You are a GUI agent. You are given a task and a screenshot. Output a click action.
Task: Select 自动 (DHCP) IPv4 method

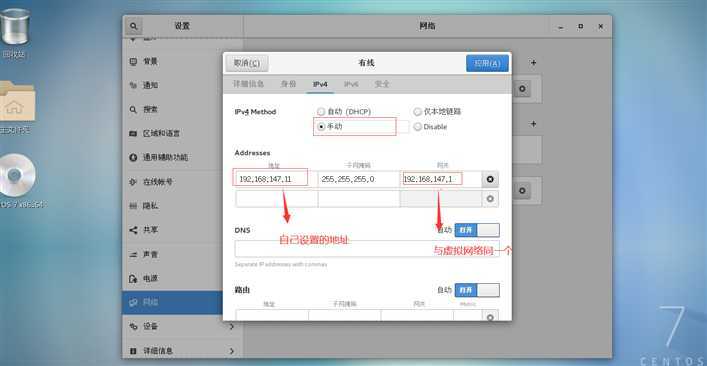point(344,111)
